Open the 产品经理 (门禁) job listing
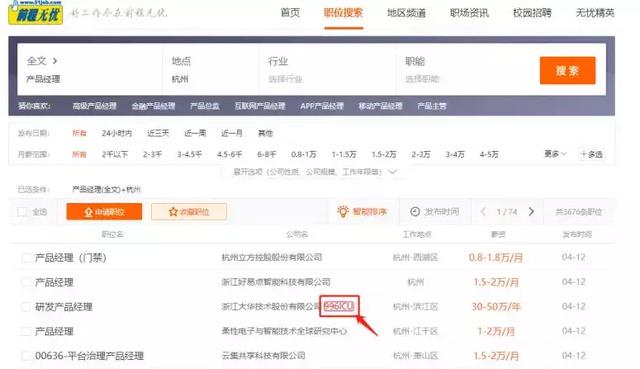The image size is (640, 369). pos(70,258)
